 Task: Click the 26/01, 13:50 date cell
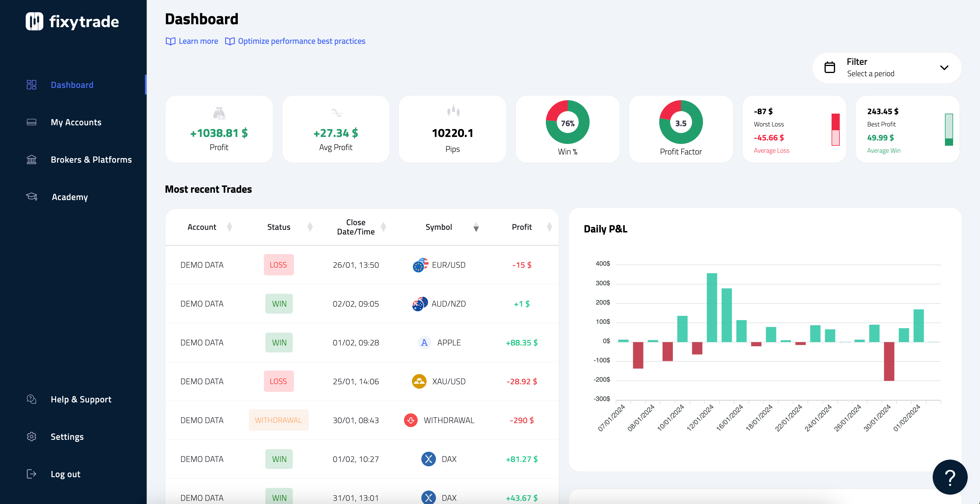click(x=356, y=265)
